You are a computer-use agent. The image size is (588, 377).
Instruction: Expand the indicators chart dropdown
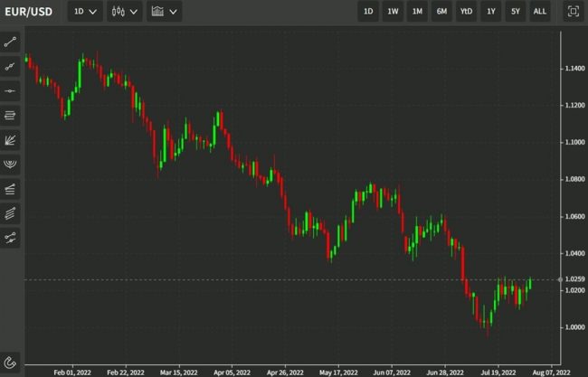[x=164, y=12]
